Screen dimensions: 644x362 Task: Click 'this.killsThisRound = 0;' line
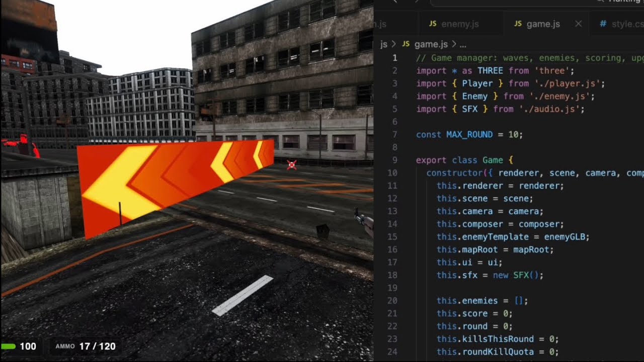498,339
